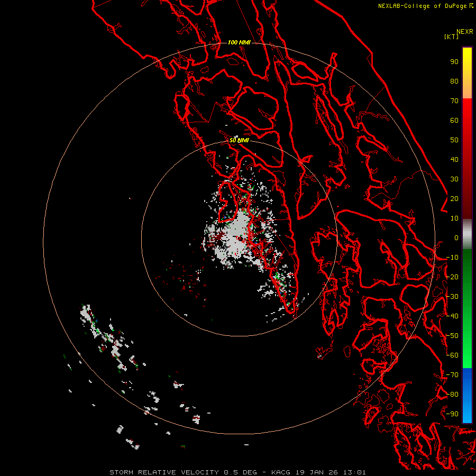
Task: Click the -40 value on the velocity scale
Action: [452, 316]
